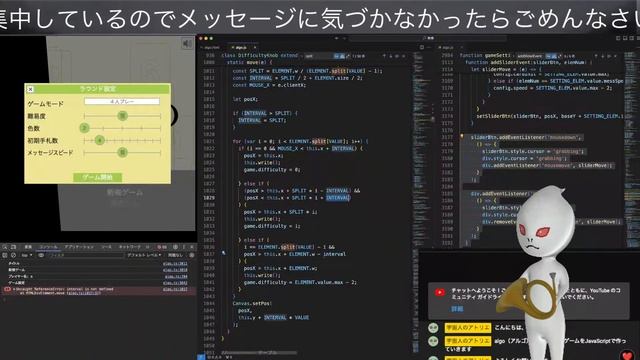Image resolution: width=640 pixels, height=360 pixels.
Task: Close the left find widget
Action: 404,56
